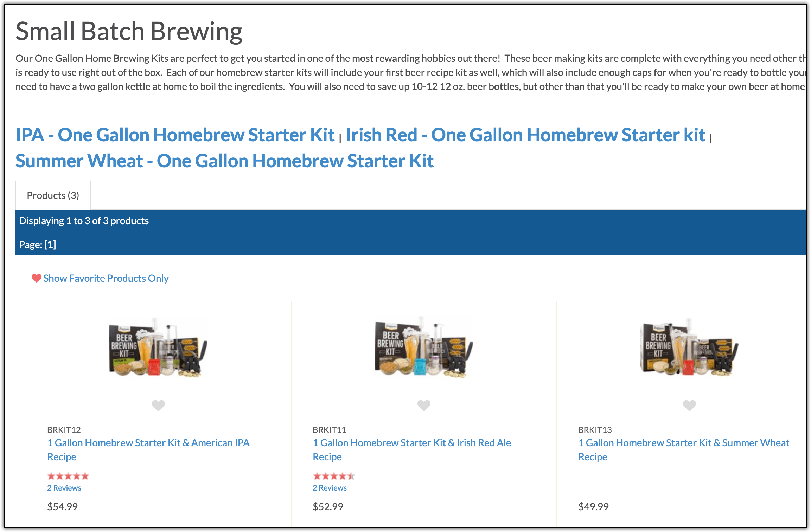This screenshot has width=811, height=532.
Task: Open 1 Gallon Homebrew Starter Kit & American IPA Recipe
Action: (x=148, y=450)
